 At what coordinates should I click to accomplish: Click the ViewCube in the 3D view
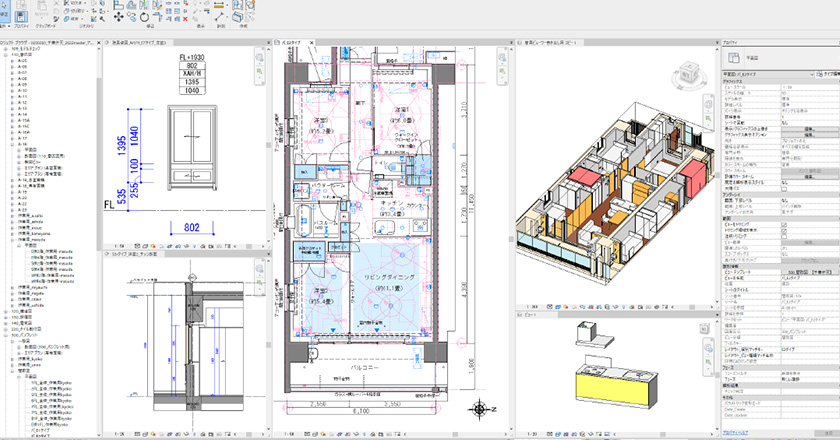(689, 73)
